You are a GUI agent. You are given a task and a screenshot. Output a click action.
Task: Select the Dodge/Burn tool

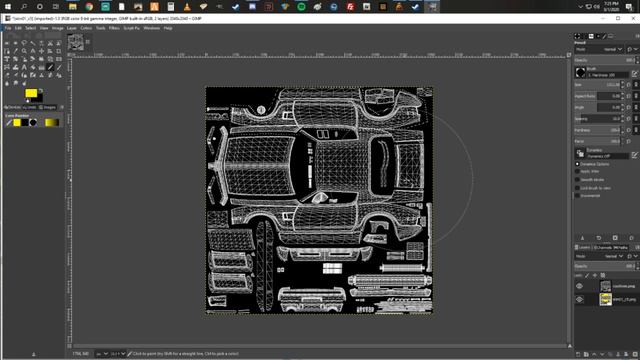[x=24, y=83]
